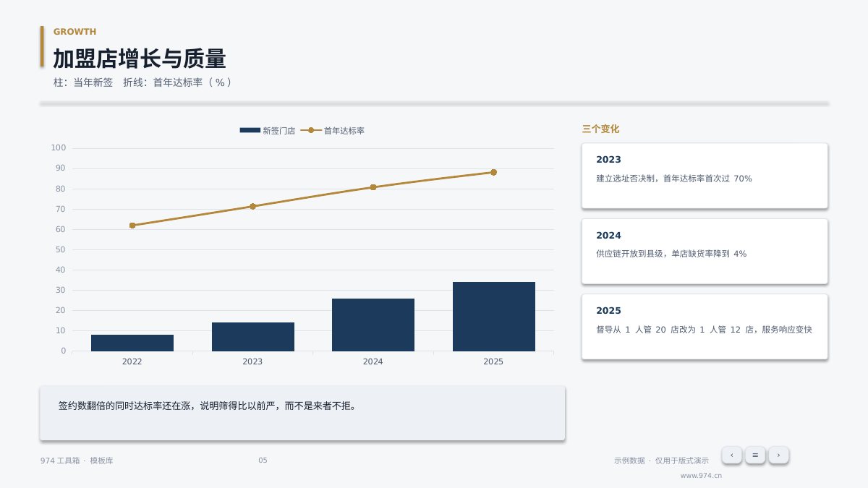The width and height of the screenshot is (868, 488).
Task: Click y-axis value 50
Action: click(61, 249)
